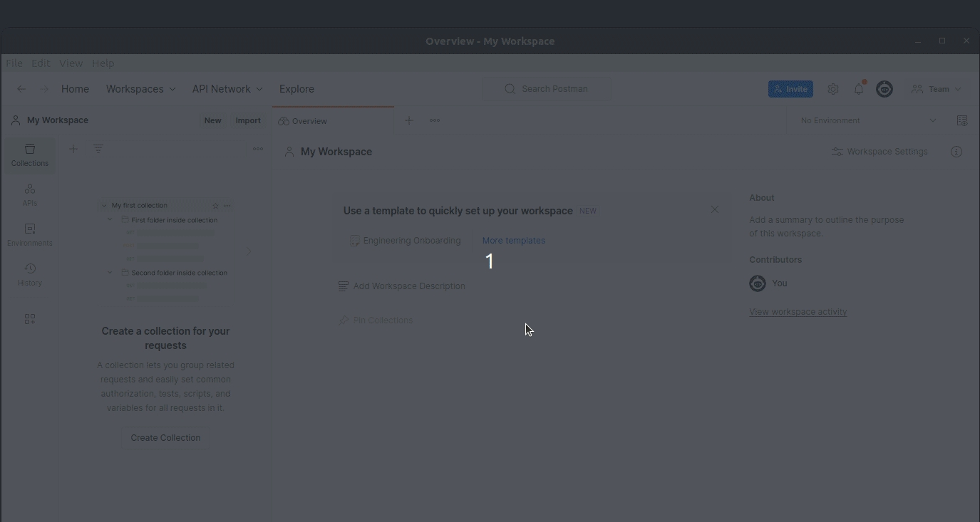Expand the Workspaces dropdown

[x=140, y=89]
